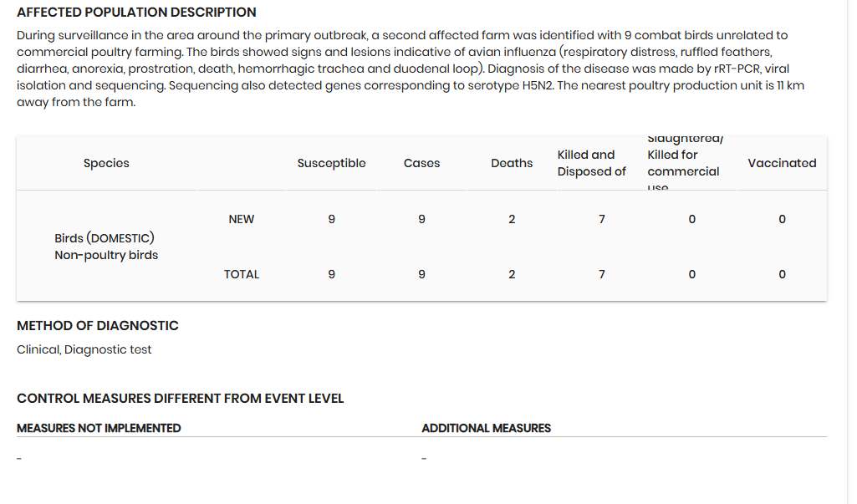Screen dimensions: 857x504
Task: Click the Susceptible value in TOTAL row
Action: tap(331, 274)
